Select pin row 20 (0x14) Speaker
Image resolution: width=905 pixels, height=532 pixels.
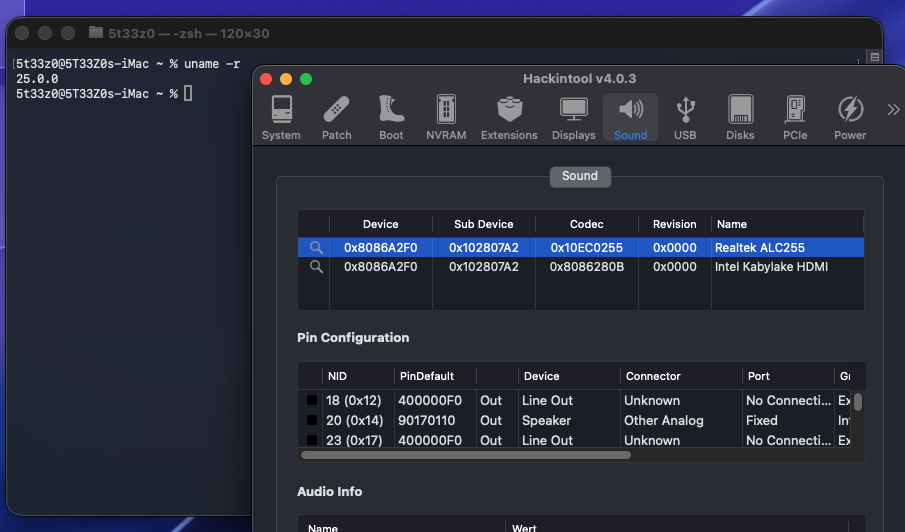575,420
